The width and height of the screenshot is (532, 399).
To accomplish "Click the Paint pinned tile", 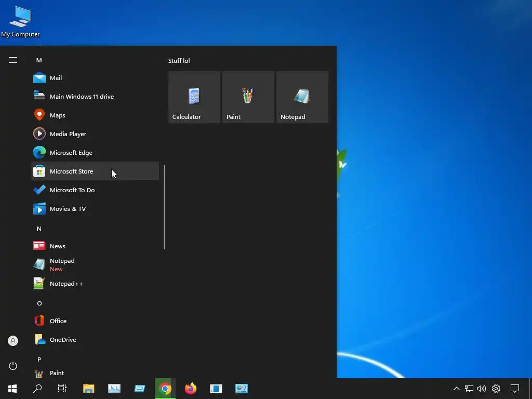I will (248, 97).
